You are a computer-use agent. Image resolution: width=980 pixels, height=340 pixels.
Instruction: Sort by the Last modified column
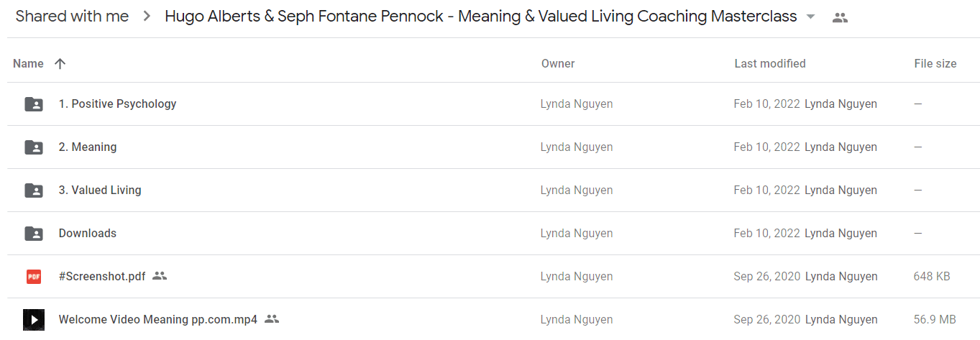tap(770, 64)
